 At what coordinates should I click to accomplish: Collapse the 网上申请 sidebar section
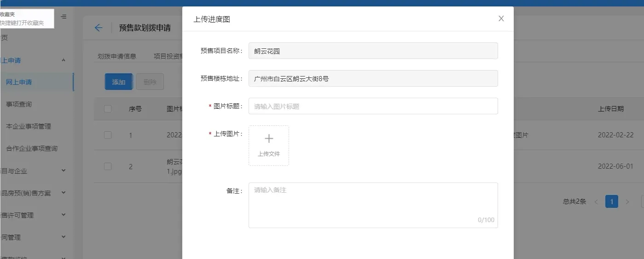click(x=64, y=60)
